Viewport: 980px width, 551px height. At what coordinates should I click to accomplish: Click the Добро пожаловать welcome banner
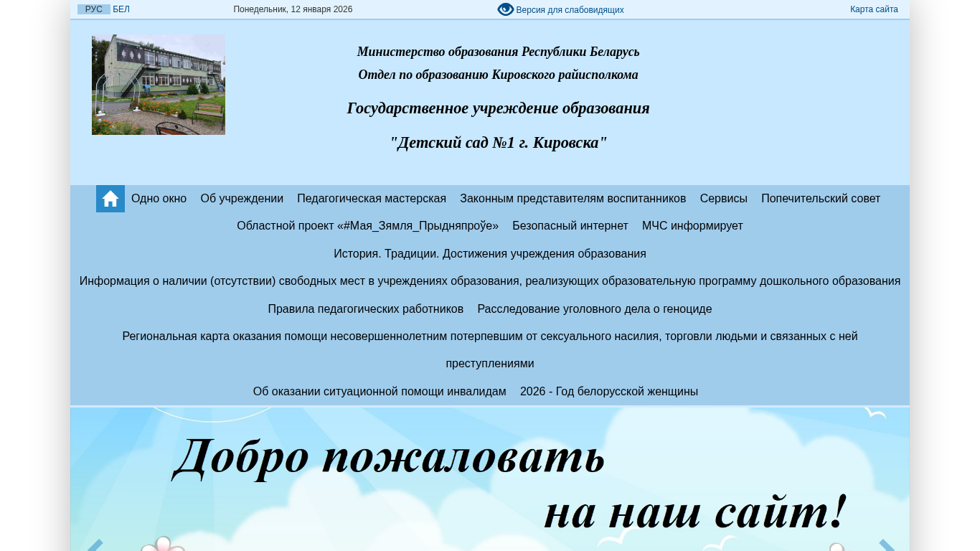[x=490, y=479]
